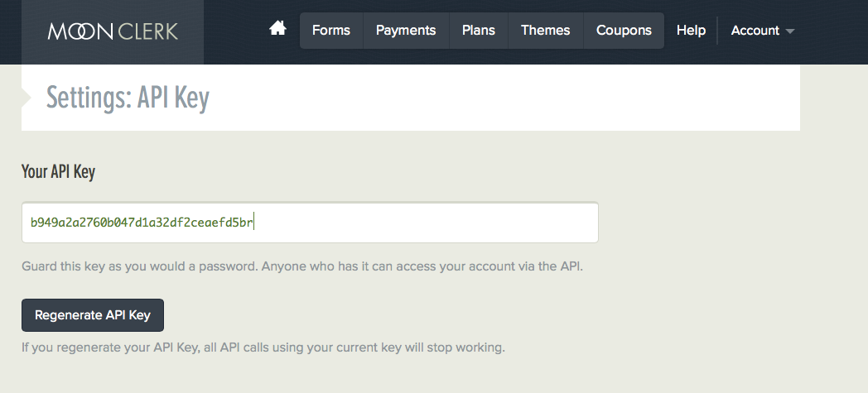Click the CLERK part of the logo
This screenshot has height=393, width=868.
147,31
